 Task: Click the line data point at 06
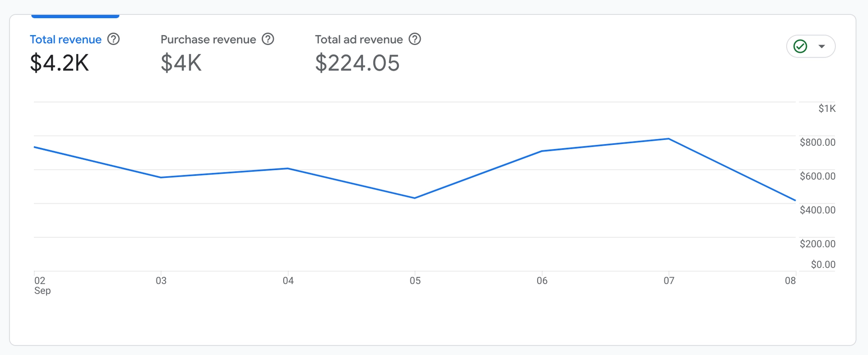tap(542, 151)
